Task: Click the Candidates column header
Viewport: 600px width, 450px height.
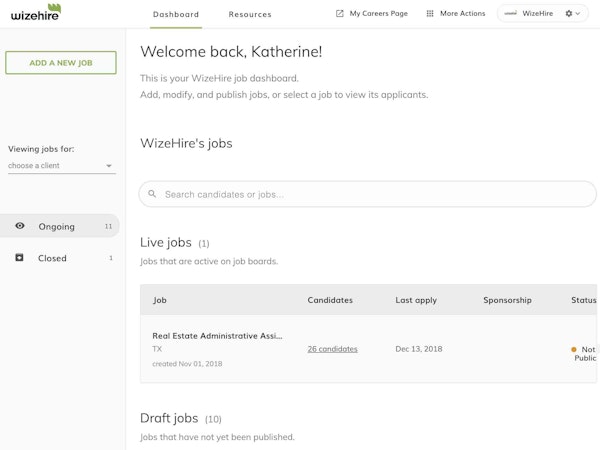Action: 330,300
